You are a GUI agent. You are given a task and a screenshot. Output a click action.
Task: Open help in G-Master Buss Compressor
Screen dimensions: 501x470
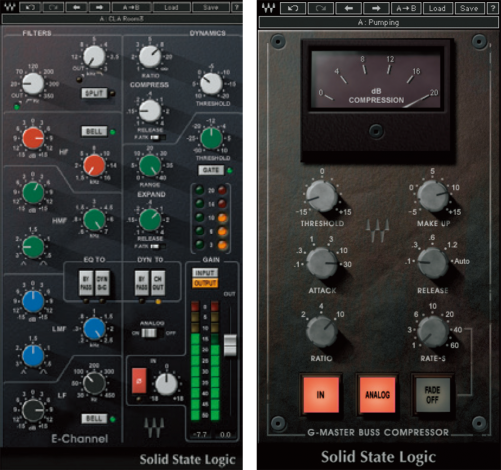click(x=493, y=8)
